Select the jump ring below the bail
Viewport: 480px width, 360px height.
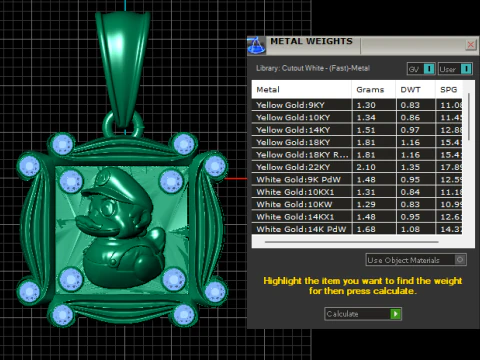123,124
